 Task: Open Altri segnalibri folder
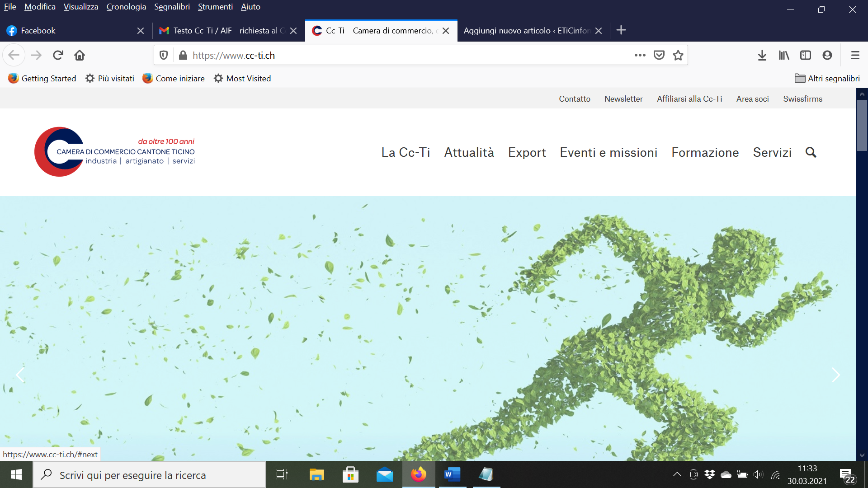(x=827, y=78)
